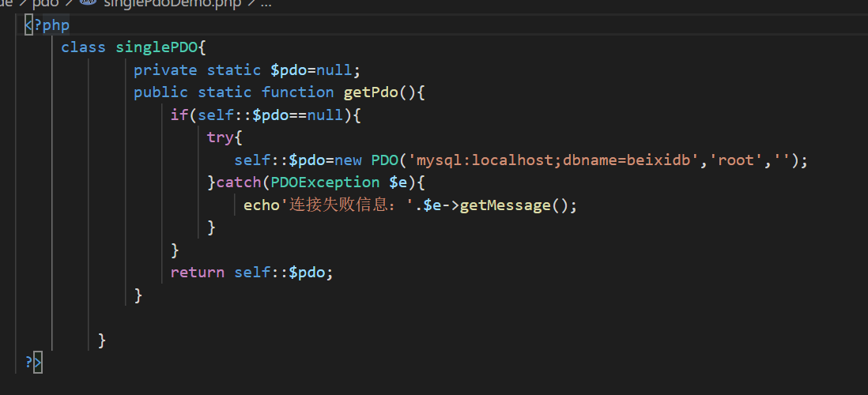Click the opening <?php tag
Image resolution: width=868 pixels, height=395 pixels.
pyautogui.click(x=47, y=25)
